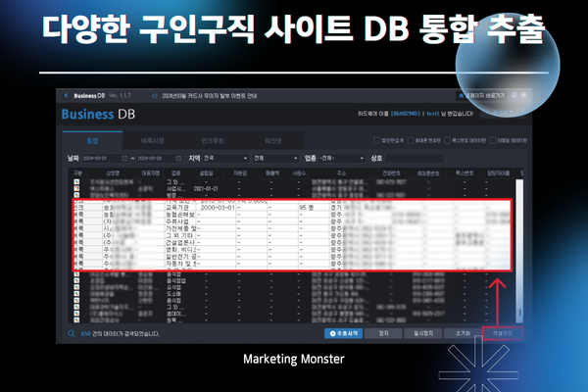Viewport: 588px width, 392px height.
Task: Click the home icon for 홈페이지 바로가기
Action: (x=462, y=96)
